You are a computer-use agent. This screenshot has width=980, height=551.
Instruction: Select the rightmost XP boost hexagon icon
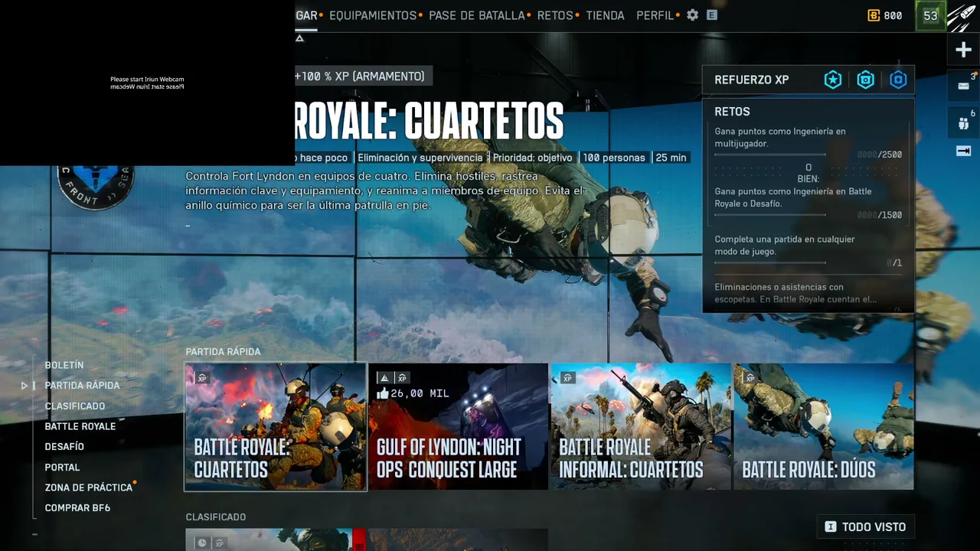tap(898, 80)
